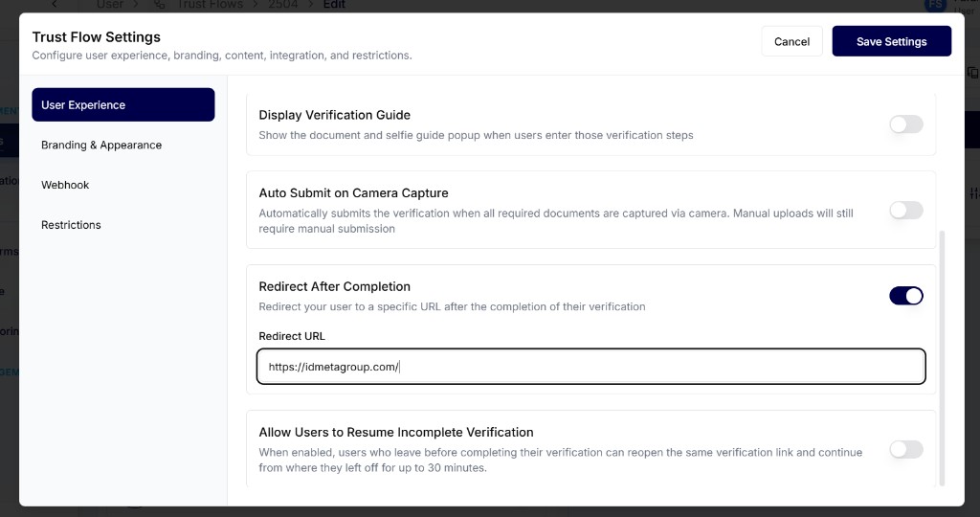980x517 pixels.
Task: Disable Redirect After Completion toggle
Action: [905, 296]
